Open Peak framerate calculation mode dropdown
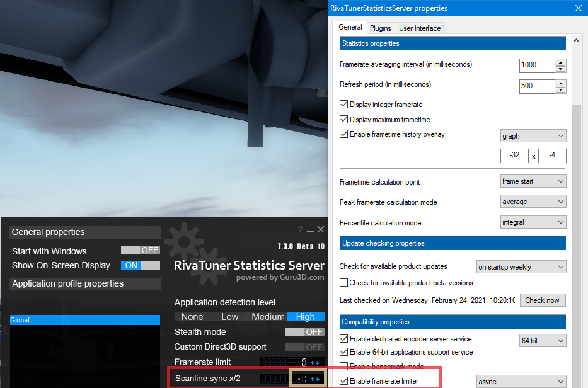Image resolution: width=588 pixels, height=388 pixels. pos(533,202)
